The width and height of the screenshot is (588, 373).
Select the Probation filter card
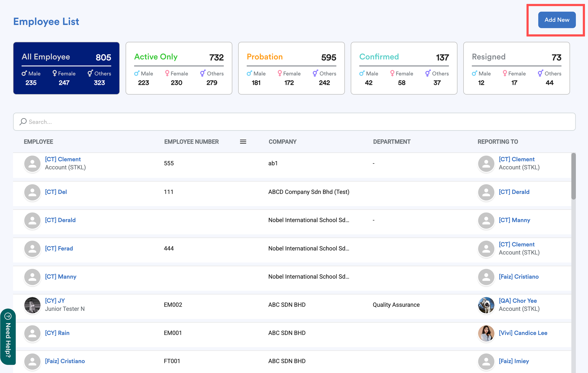[x=291, y=68]
